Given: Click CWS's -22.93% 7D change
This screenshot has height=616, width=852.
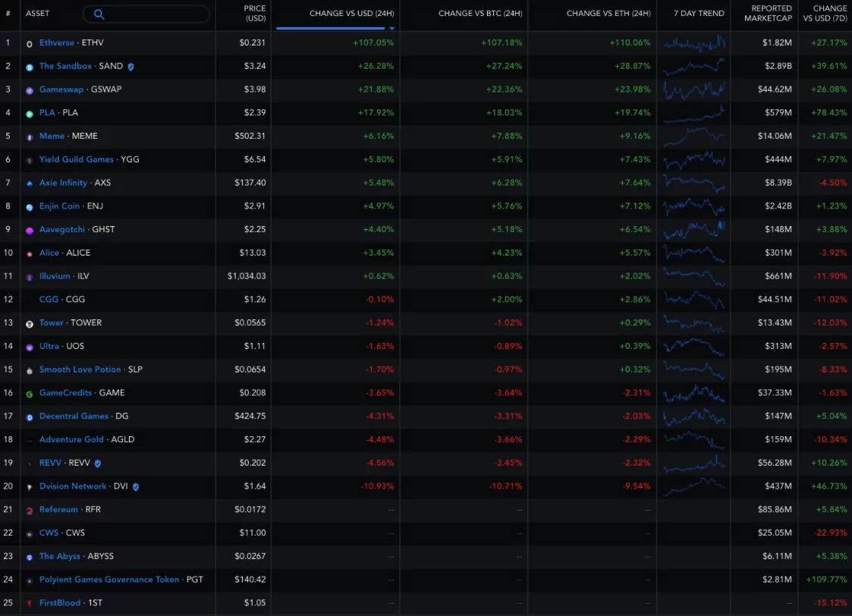Looking at the screenshot, I should 830,533.
